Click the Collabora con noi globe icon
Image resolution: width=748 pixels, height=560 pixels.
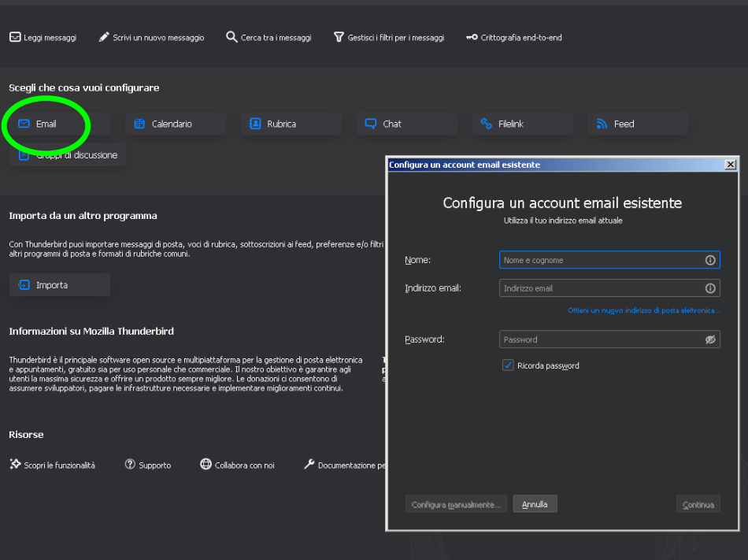pyautogui.click(x=206, y=464)
